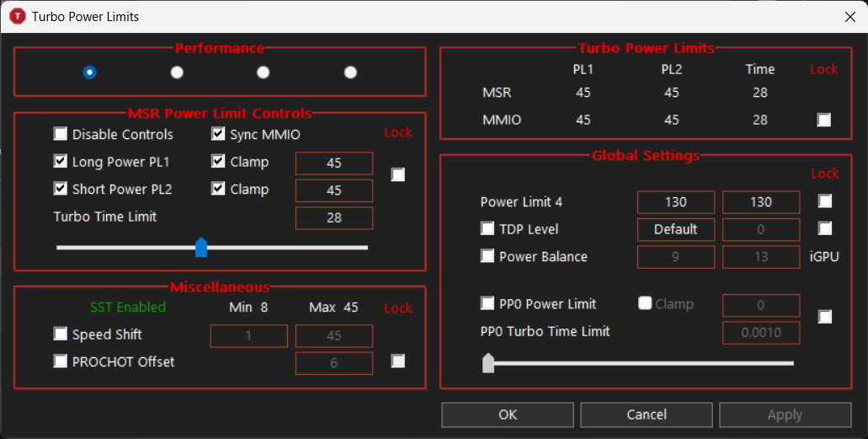Click the Speed Shift minimum field
The height and width of the screenshot is (439, 868).
point(249,336)
